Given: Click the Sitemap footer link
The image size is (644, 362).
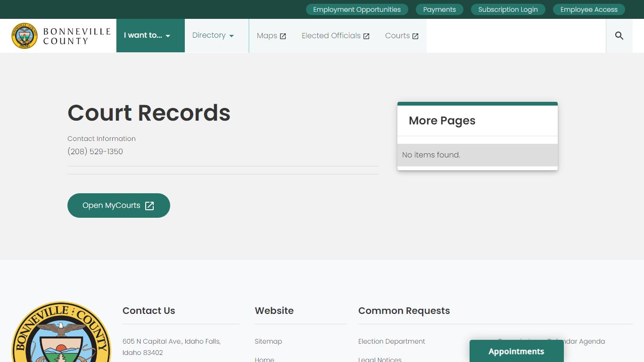Looking at the screenshot, I should click(x=268, y=341).
